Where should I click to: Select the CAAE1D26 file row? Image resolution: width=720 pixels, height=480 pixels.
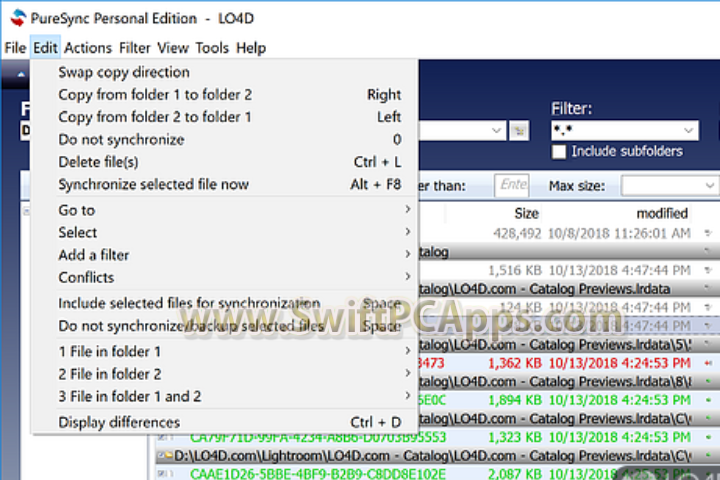point(438,473)
